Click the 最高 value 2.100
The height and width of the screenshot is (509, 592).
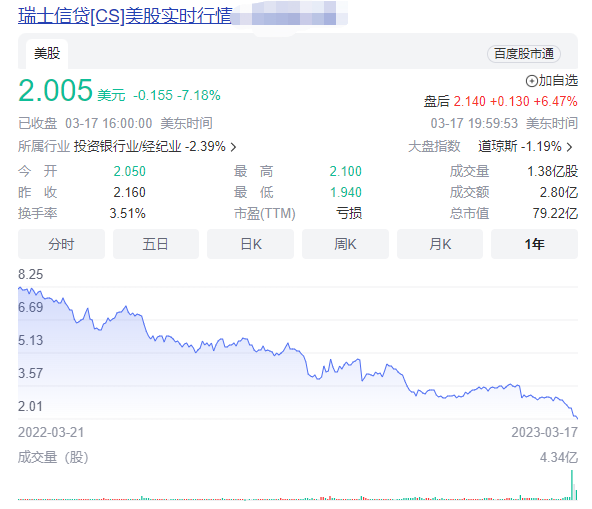click(345, 171)
